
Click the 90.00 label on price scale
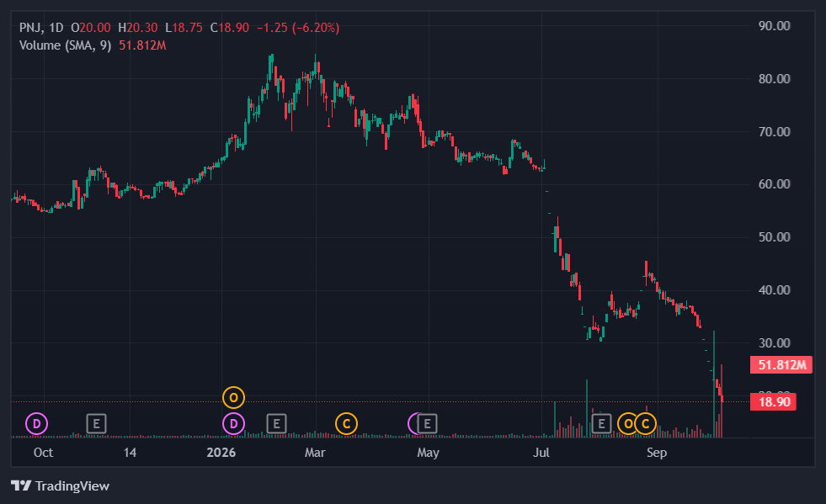pos(774,26)
